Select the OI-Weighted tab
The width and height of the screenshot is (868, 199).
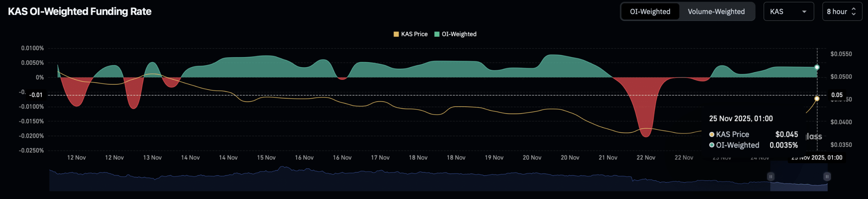click(650, 12)
